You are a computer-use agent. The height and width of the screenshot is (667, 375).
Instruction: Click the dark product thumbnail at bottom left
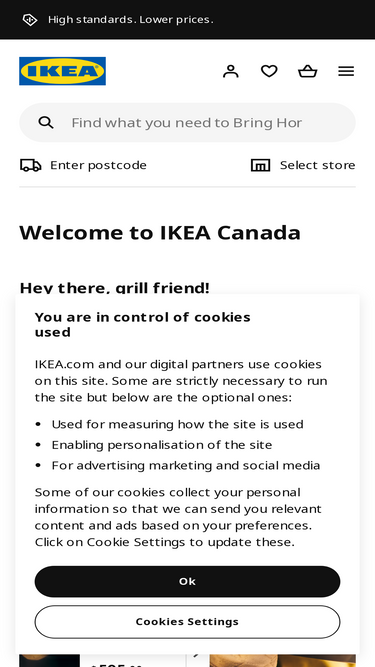pyautogui.click(x=49, y=661)
